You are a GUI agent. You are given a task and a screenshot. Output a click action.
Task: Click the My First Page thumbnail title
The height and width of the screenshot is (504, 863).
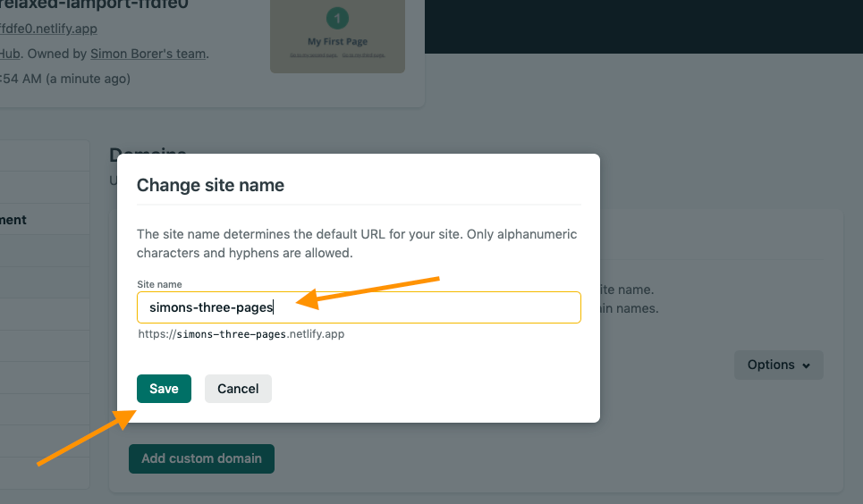point(337,41)
